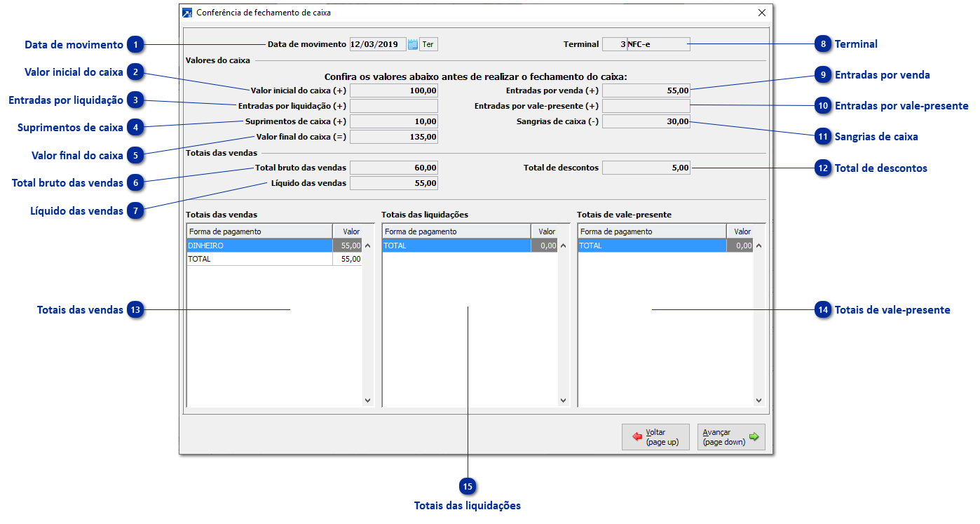Select the TOTAL row in Totais de vale-presente
Screen dimensions: 980x524
pos(665,246)
